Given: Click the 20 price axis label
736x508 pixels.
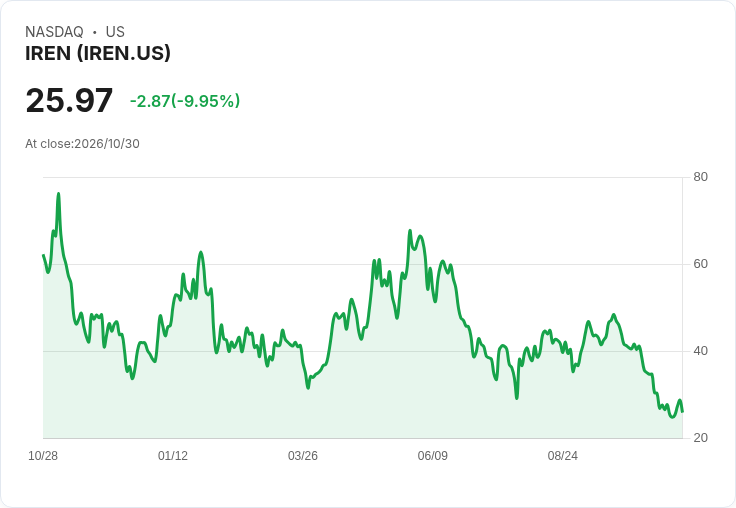Looking at the screenshot, I should 700,438.
